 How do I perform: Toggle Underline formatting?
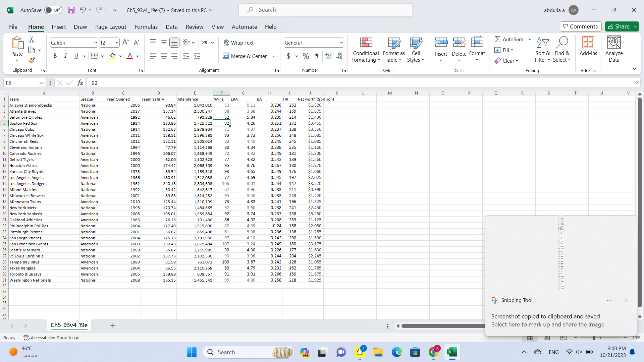pos(76,56)
